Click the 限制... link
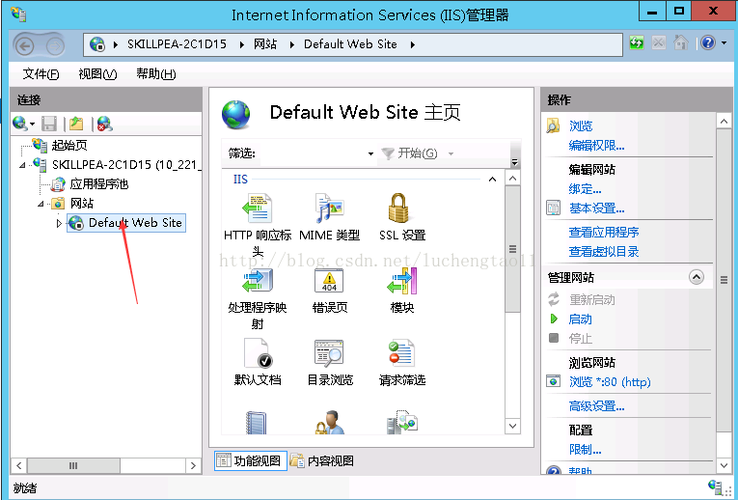 pyautogui.click(x=585, y=450)
